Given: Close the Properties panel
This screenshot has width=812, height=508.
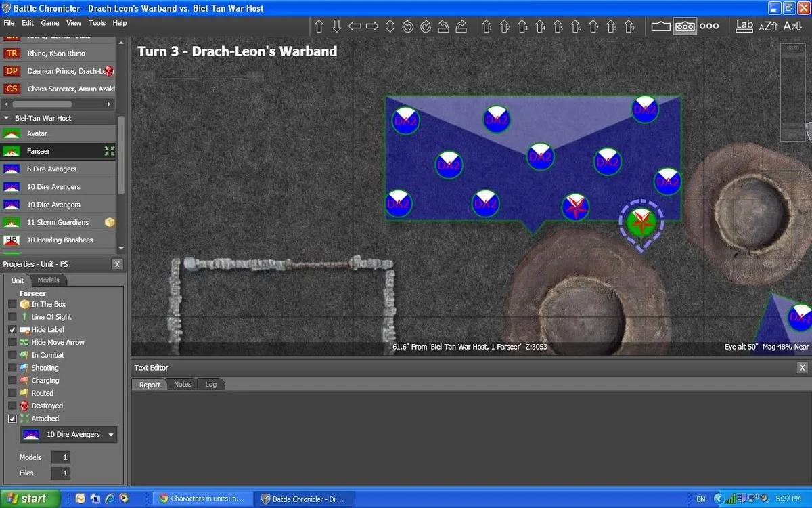Looking at the screenshot, I should click(x=117, y=264).
